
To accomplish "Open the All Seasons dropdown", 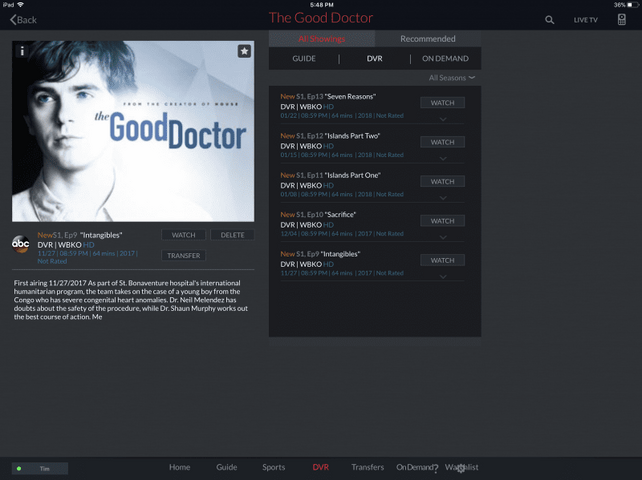I will (452, 78).
